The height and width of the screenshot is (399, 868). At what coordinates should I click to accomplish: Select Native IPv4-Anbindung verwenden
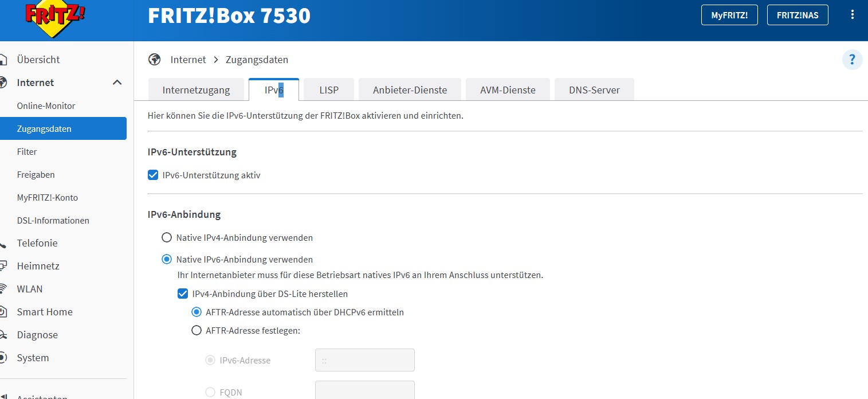click(x=167, y=237)
